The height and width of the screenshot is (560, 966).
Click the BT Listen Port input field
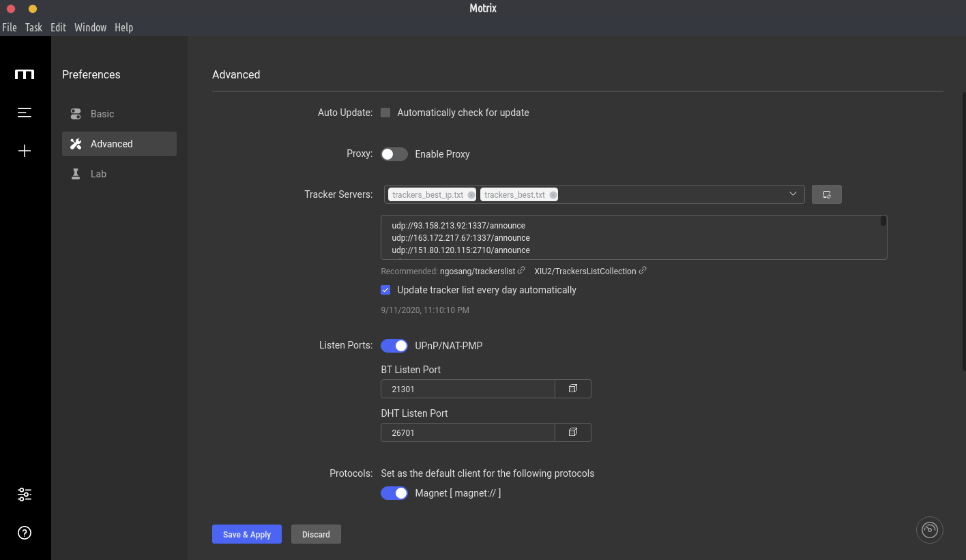[468, 389]
